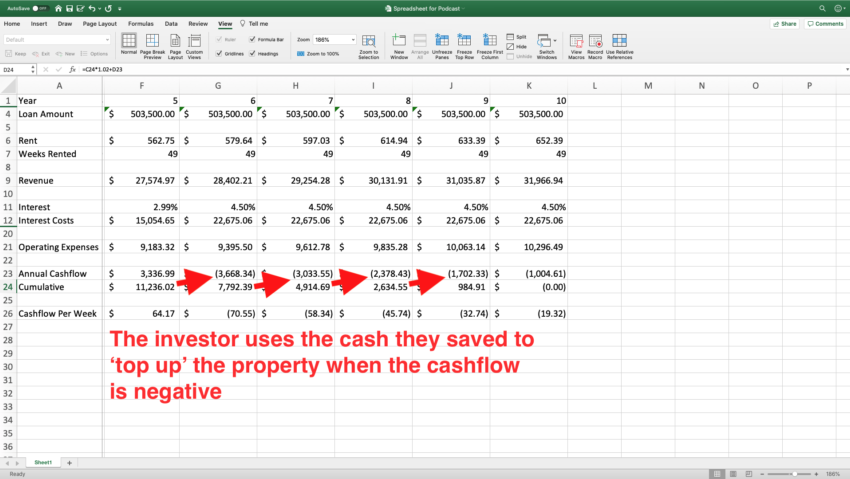Click Unfreeze Panes

(442, 47)
